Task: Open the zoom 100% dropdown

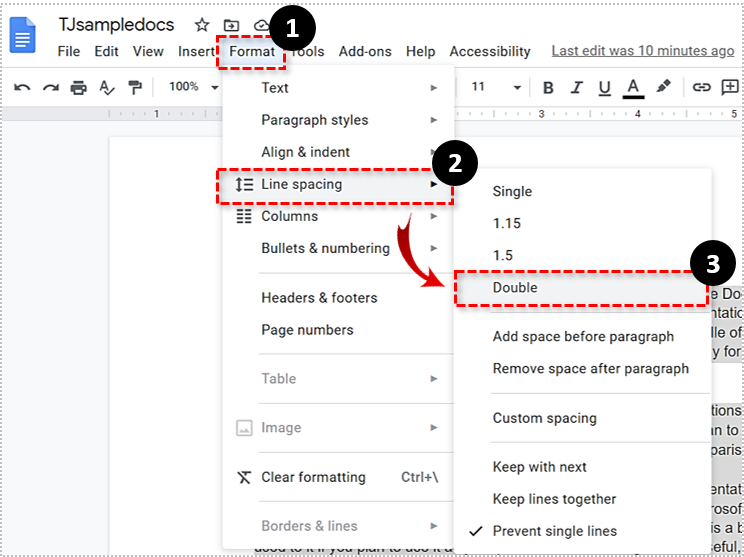Action: click(x=194, y=87)
